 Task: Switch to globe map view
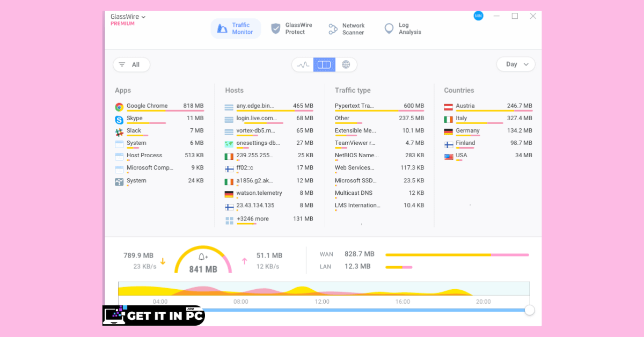click(346, 64)
